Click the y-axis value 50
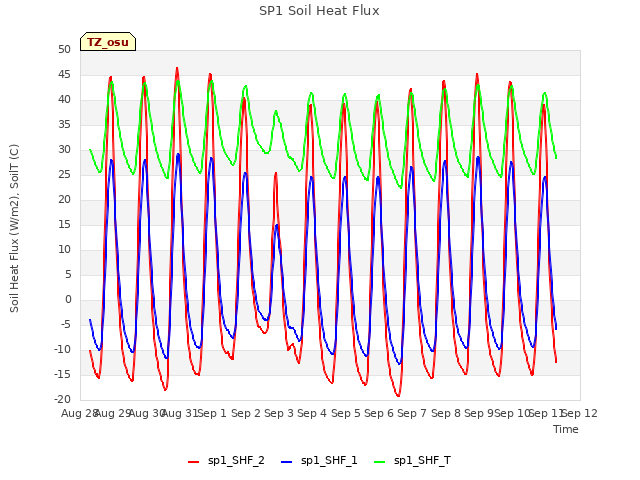 [x=64, y=50]
